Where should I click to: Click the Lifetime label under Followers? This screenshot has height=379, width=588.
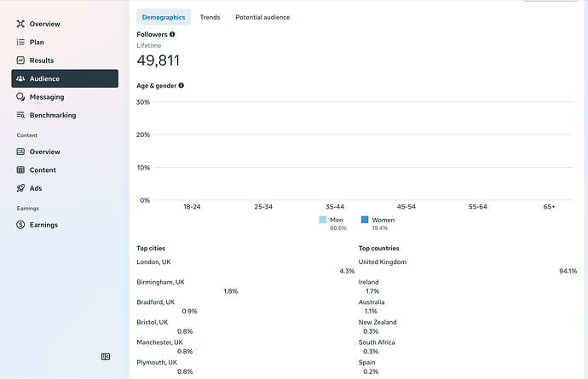point(149,45)
